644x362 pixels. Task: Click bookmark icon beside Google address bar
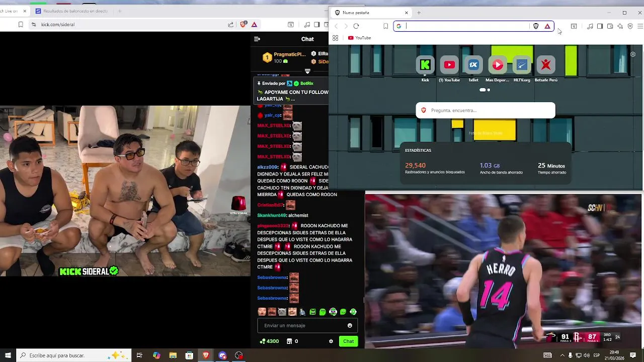[385, 26]
